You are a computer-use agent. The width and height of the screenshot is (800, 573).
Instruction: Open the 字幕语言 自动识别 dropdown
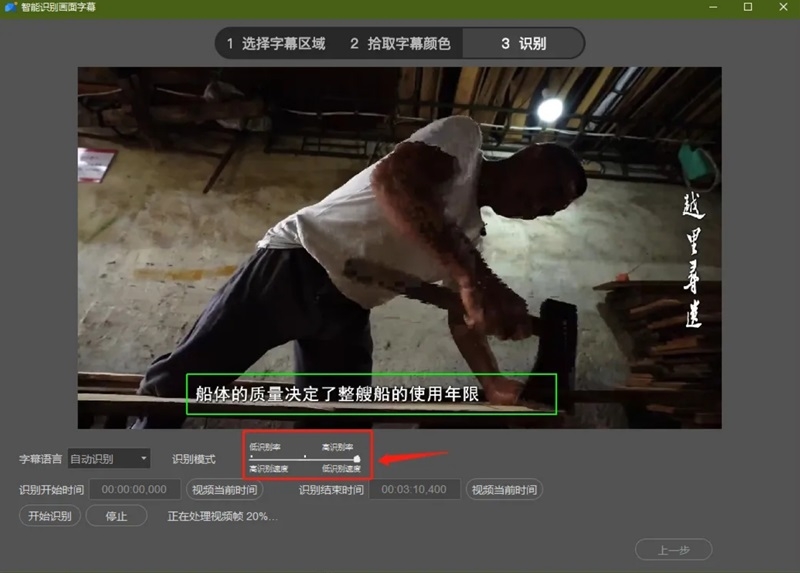click(109, 459)
